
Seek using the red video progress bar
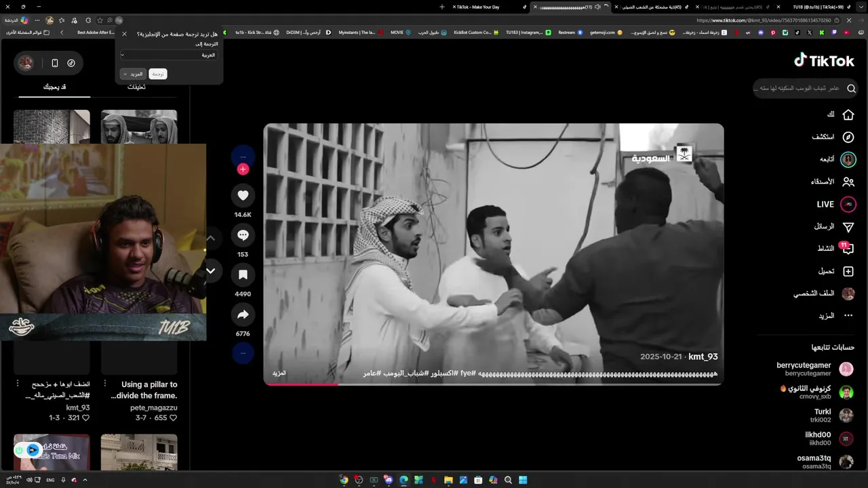pos(494,384)
